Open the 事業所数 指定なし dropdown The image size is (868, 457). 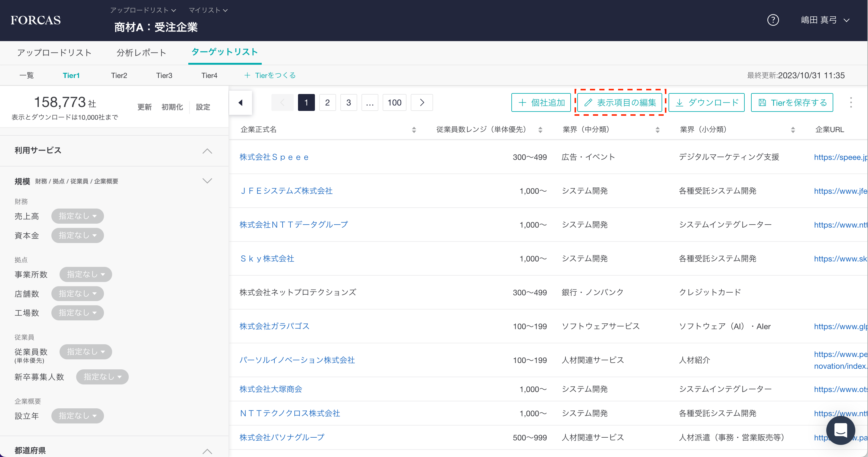click(86, 274)
